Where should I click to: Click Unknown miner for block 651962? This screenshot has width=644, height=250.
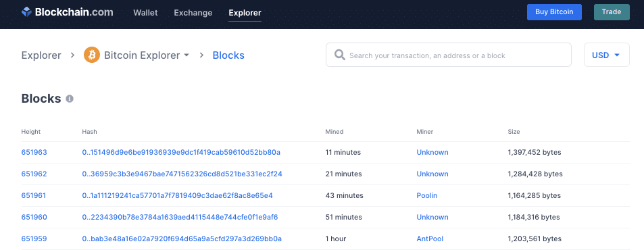[x=432, y=174]
